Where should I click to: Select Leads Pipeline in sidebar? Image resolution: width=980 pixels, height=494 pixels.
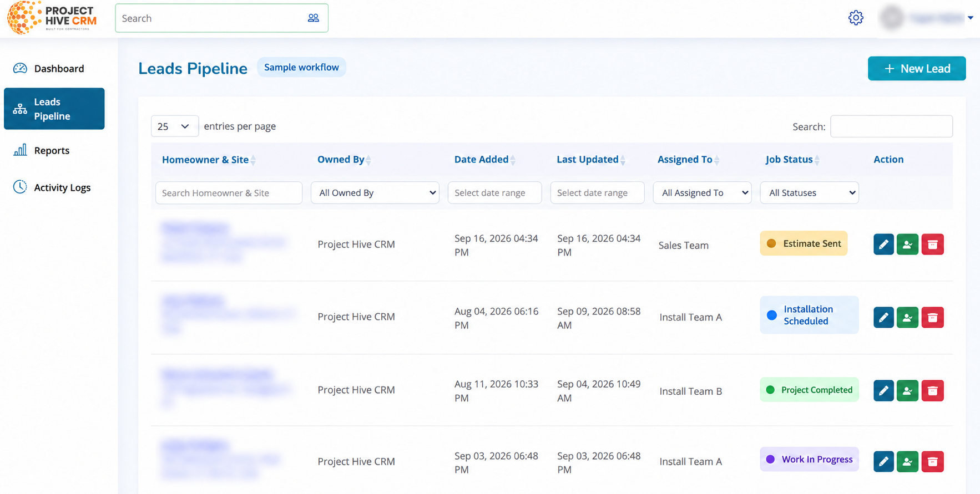pos(54,109)
